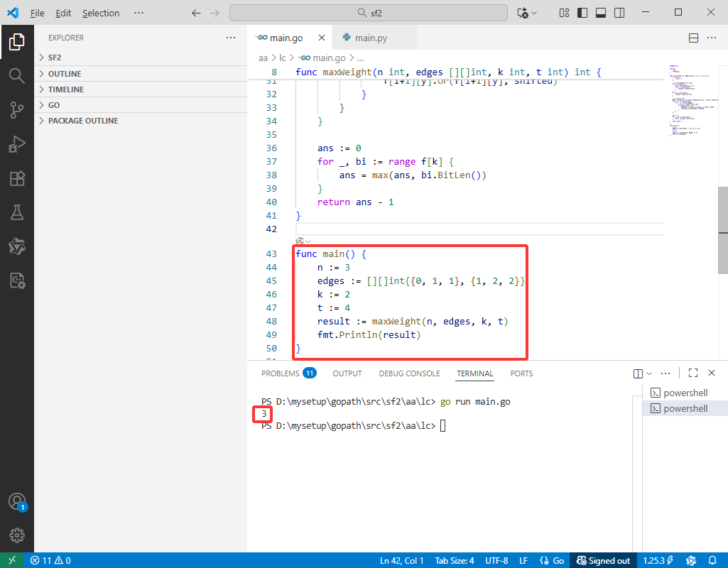Select the first powershell terminal
728x568 pixels.
(685, 393)
